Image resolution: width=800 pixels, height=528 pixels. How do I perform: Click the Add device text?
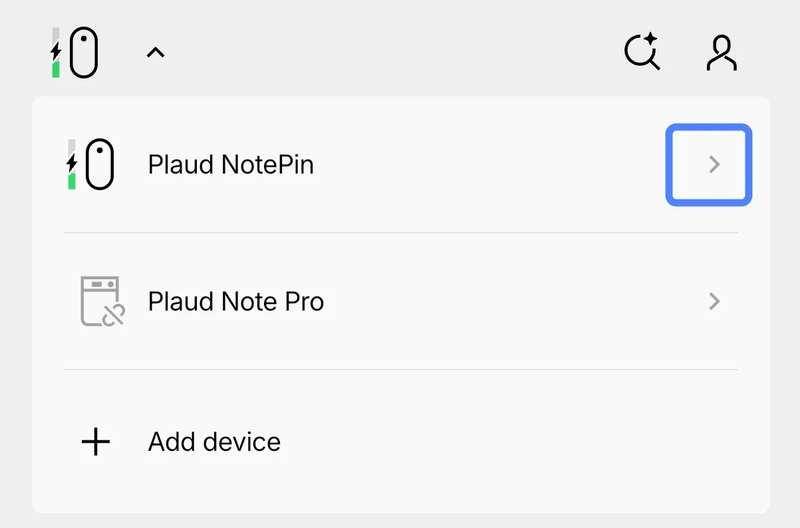click(214, 441)
